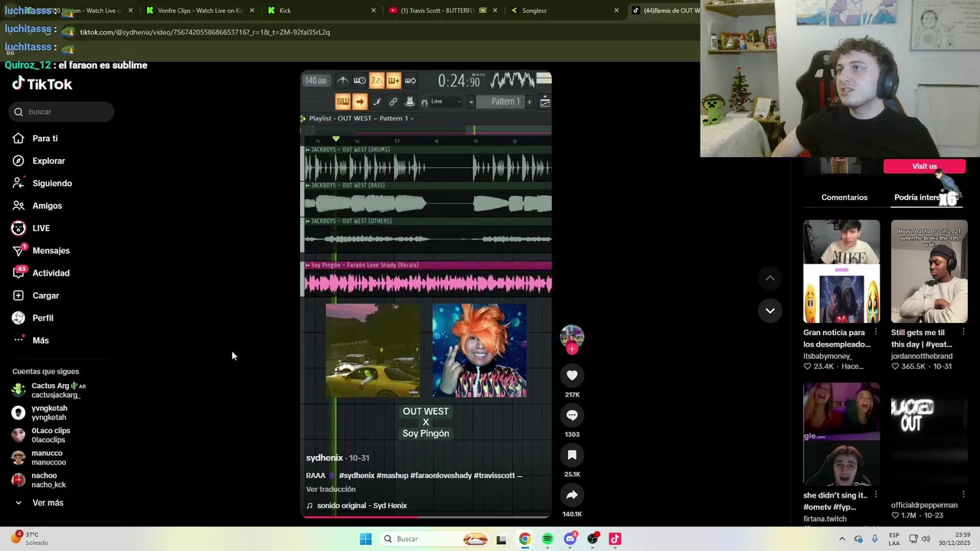Viewport: 980px width, 551px height.
Task: Go to the previous video arrow
Action: click(770, 278)
